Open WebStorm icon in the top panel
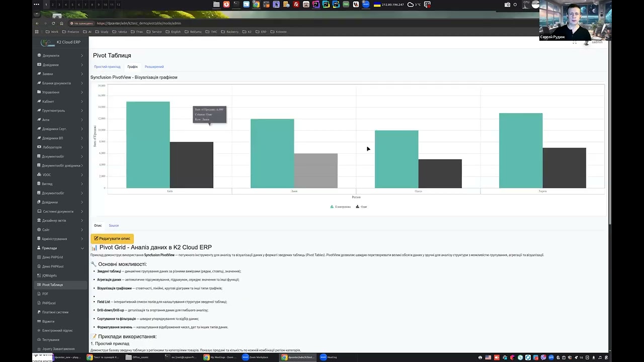The image size is (644, 362). click(x=336, y=5)
